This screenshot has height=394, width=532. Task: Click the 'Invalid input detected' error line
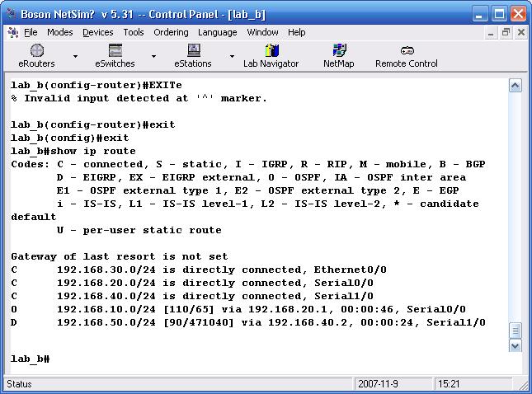coord(139,98)
